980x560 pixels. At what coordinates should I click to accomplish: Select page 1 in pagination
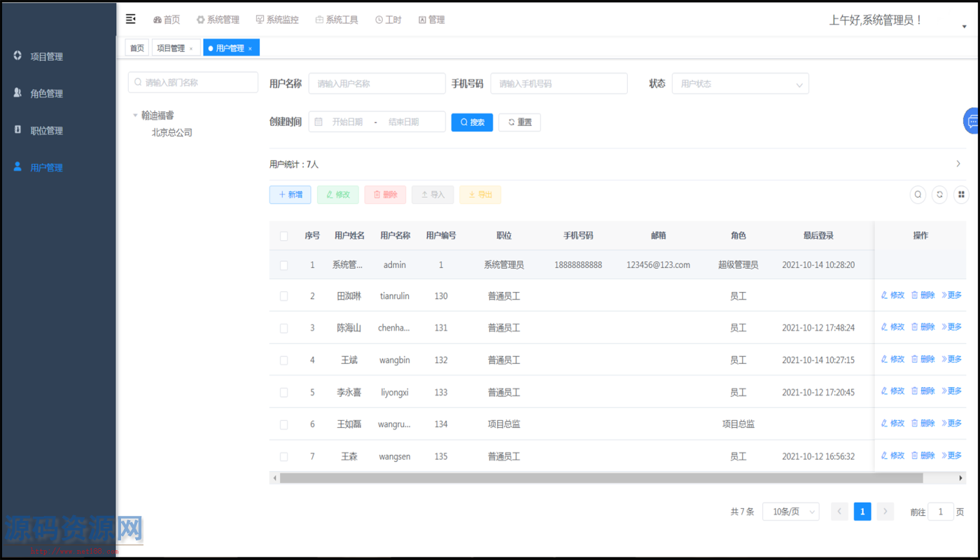pos(862,512)
